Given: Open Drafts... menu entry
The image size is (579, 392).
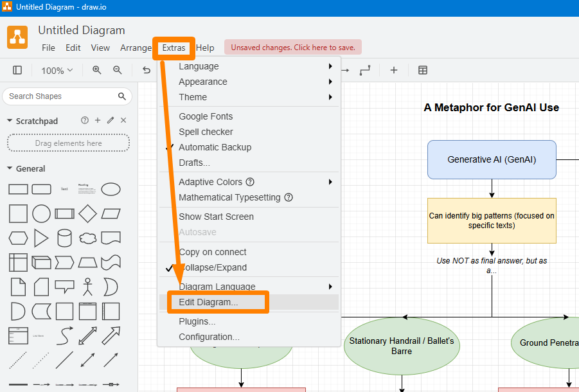Looking at the screenshot, I should point(249,163).
